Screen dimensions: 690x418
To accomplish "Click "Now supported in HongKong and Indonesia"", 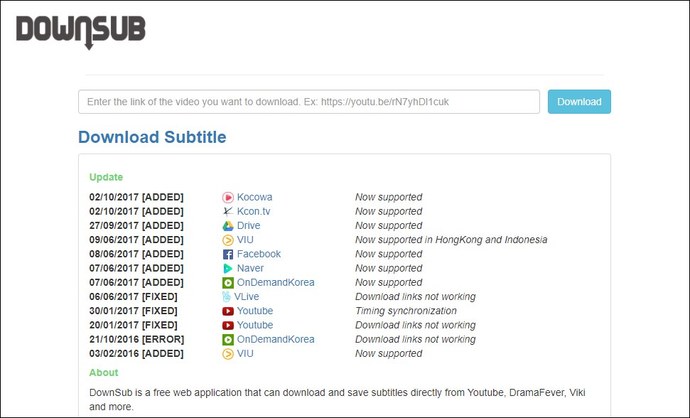I will [x=451, y=240].
